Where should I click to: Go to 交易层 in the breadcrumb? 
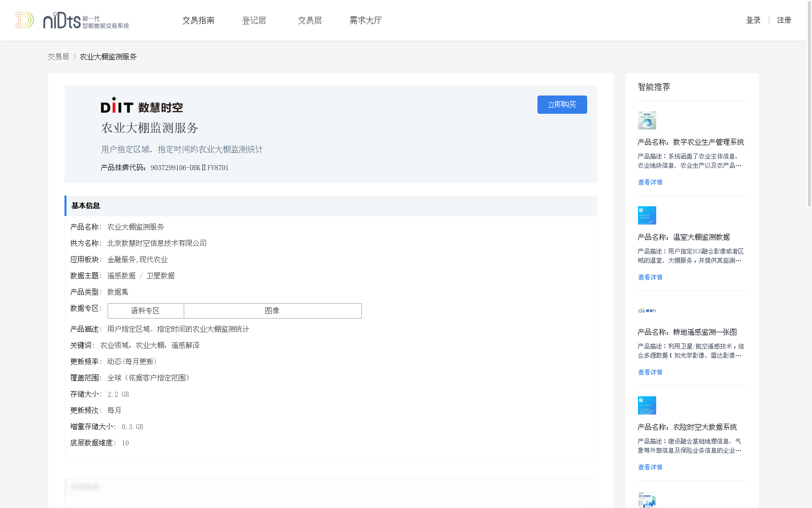(x=58, y=57)
